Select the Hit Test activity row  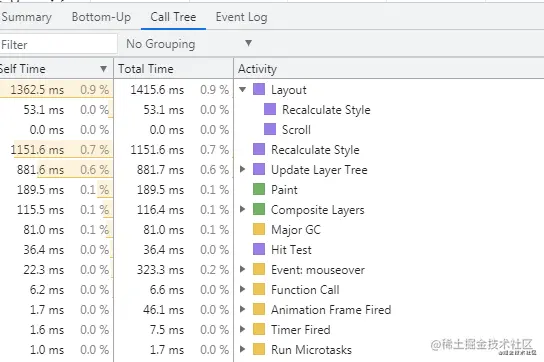(272, 250)
